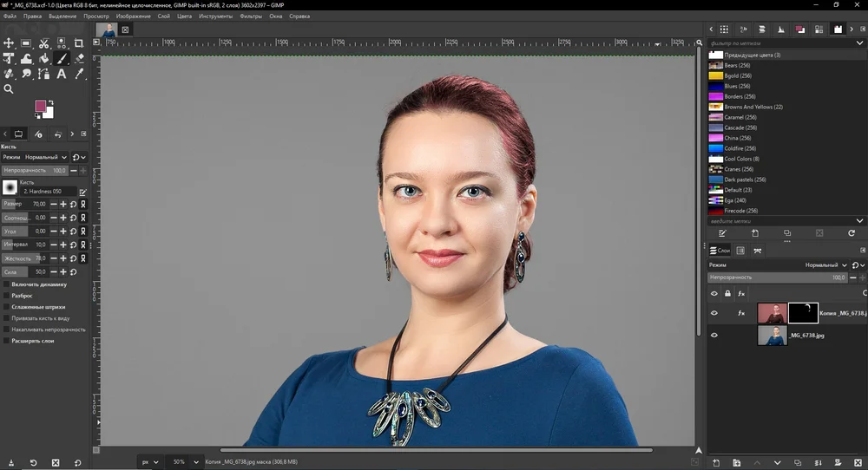This screenshot has width=868, height=470.
Task: Toggle Сглаженные штрихи checkbox
Action: (7, 307)
